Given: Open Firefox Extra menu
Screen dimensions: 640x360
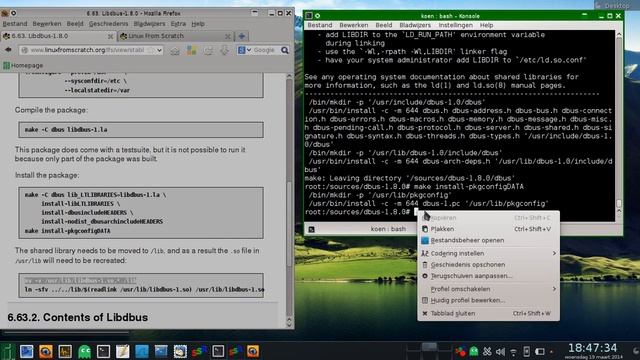Looking at the screenshot, I should [178, 24].
